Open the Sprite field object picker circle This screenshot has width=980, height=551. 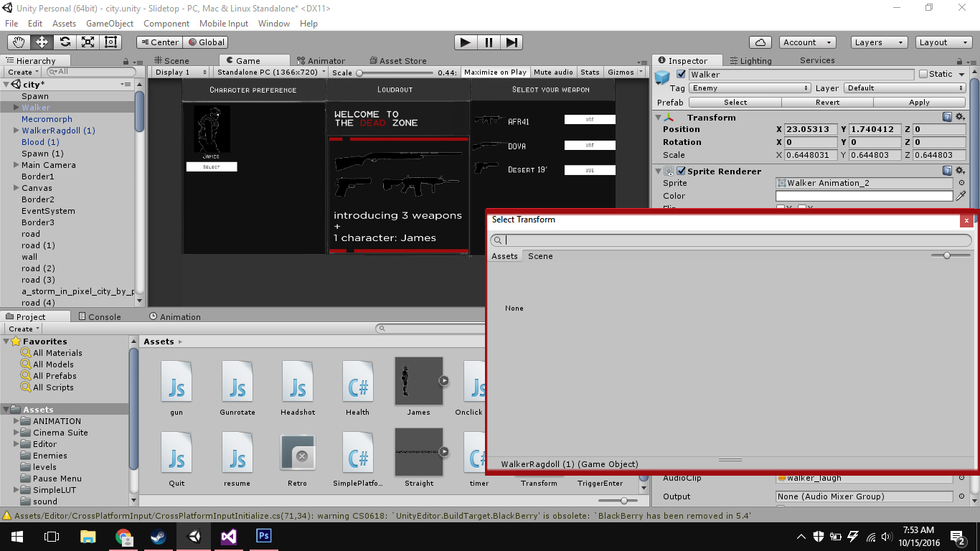click(x=961, y=183)
